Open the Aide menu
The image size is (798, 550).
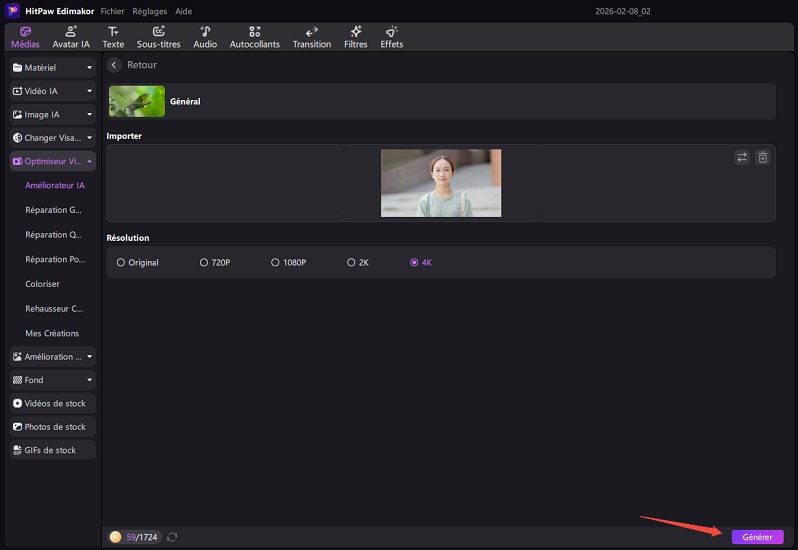184,11
